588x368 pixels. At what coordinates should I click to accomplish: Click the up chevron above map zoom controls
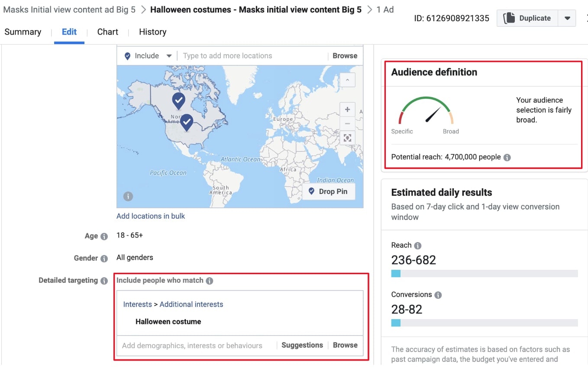[x=348, y=80]
